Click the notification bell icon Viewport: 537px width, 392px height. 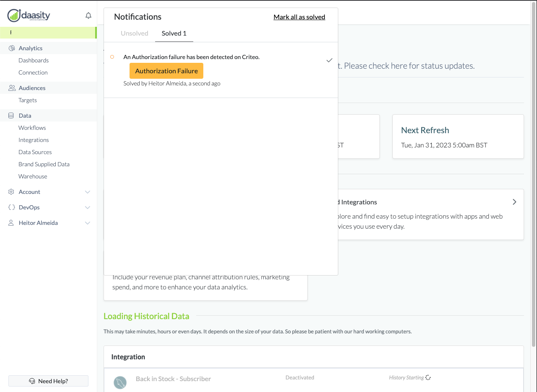(88, 16)
